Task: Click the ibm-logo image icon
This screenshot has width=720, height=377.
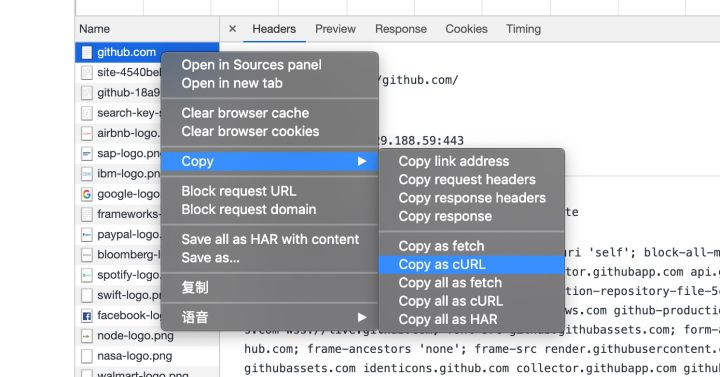Action: 86,174
